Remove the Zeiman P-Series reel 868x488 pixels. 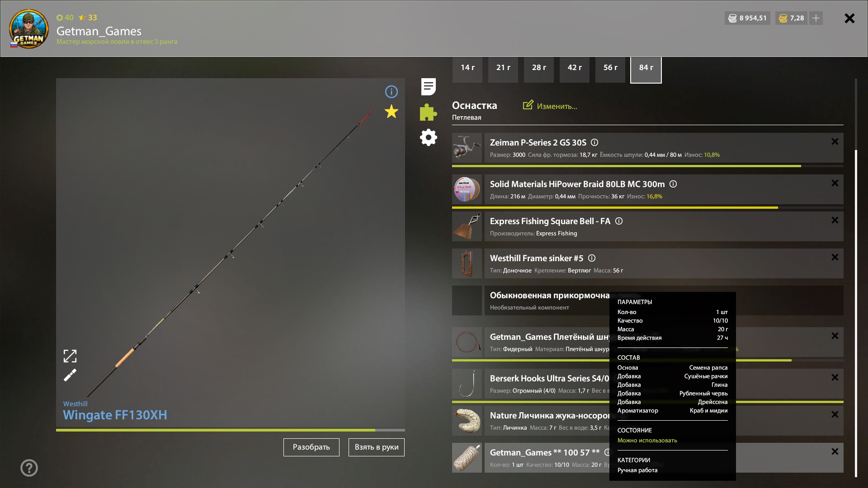coord(835,141)
